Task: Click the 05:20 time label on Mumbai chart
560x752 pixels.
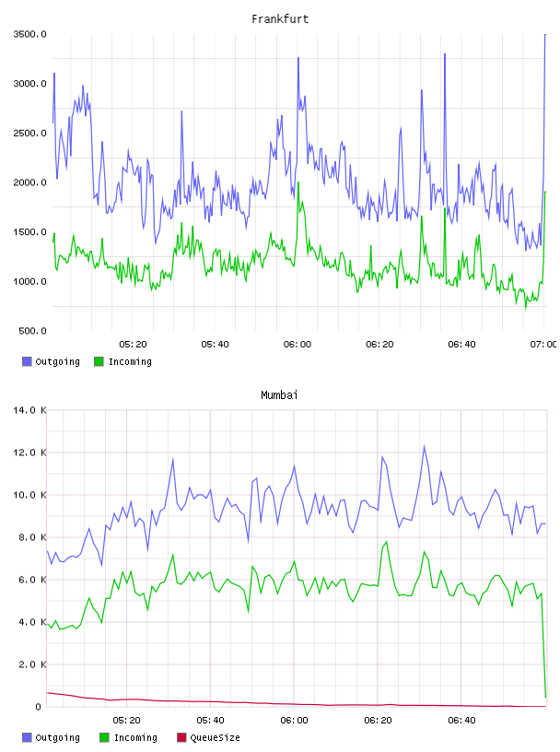Action: click(126, 721)
